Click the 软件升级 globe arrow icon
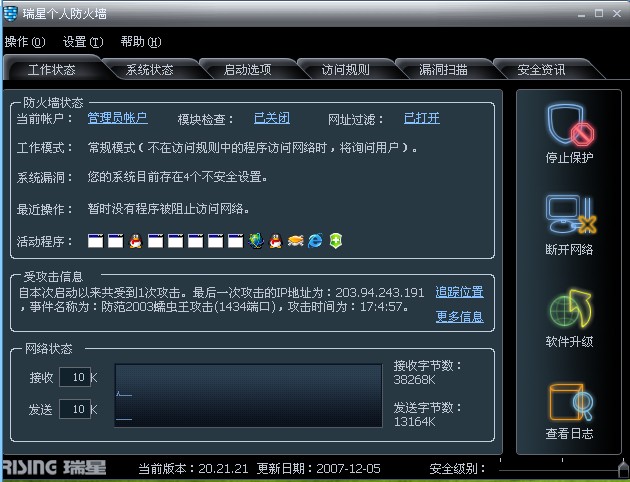This screenshot has height=482, width=630. point(571,308)
